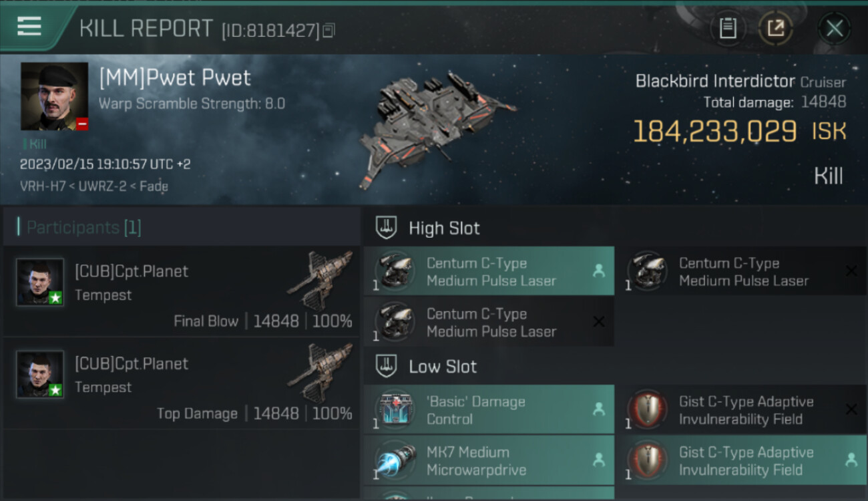Viewport: 868px width, 501px height.
Task: Share the kill report externally
Action: (775, 28)
